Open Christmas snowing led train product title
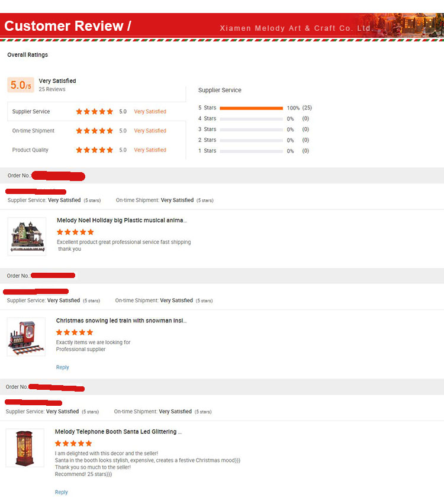Viewport: 444px width, 504px height. coord(121,321)
